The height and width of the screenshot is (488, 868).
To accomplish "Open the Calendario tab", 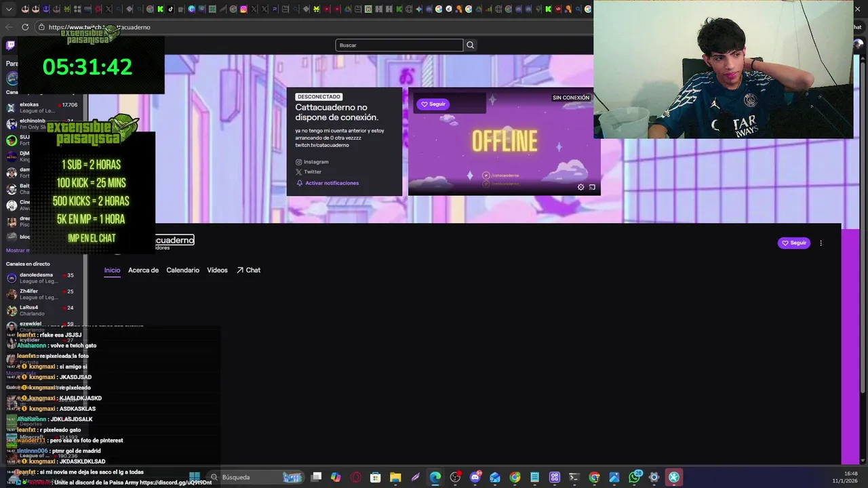I will click(183, 270).
